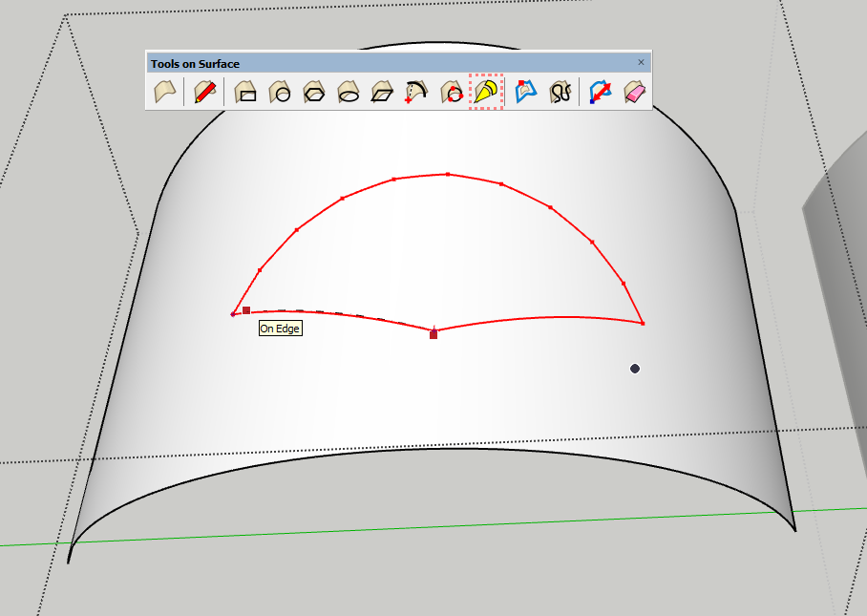The width and height of the screenshot is (867, 616).
Task: Pick the Eraser on Surface tool
Action: (x=635, y=93)
